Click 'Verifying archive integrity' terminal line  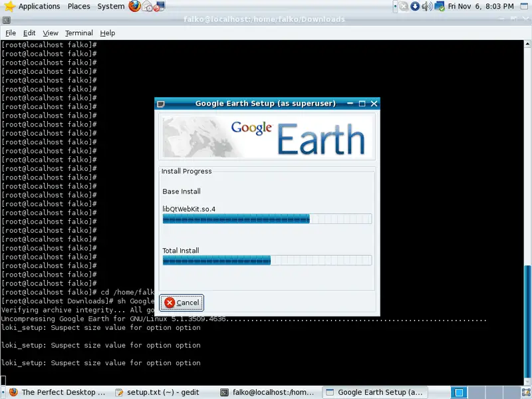[77, 310]
